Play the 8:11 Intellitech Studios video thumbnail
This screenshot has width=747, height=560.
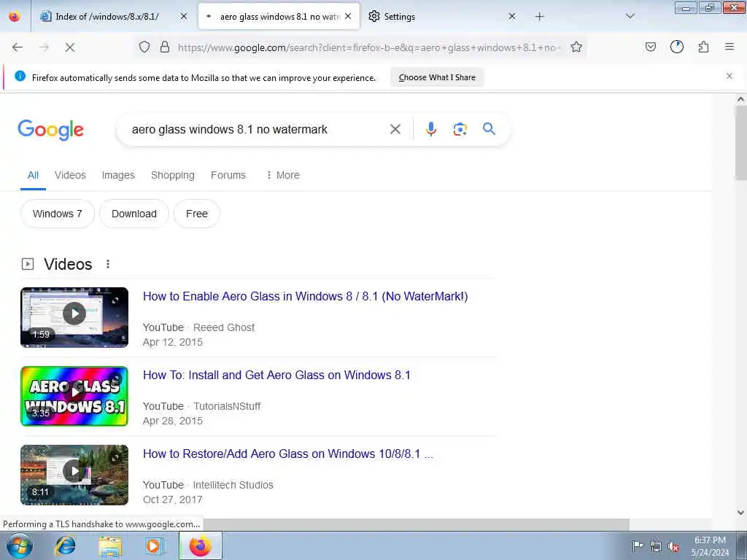74,475
